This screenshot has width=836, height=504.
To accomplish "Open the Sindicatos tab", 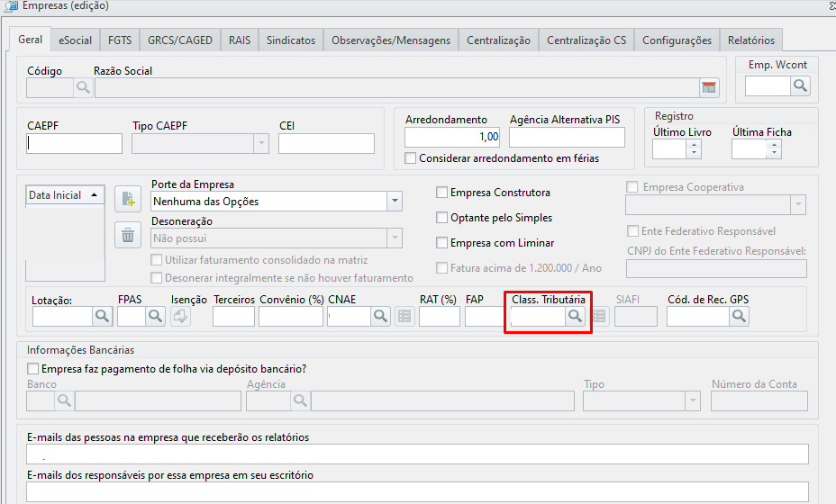I will pos(291,40).
